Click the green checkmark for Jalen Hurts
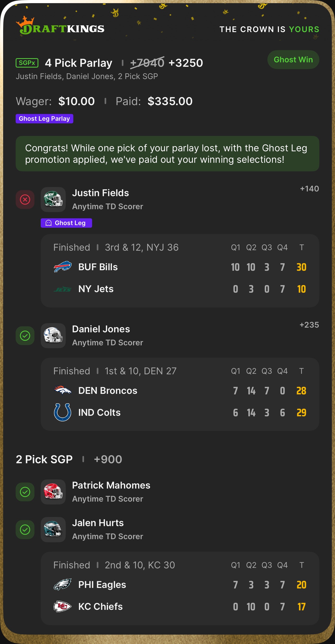 (x=25, y=529)
